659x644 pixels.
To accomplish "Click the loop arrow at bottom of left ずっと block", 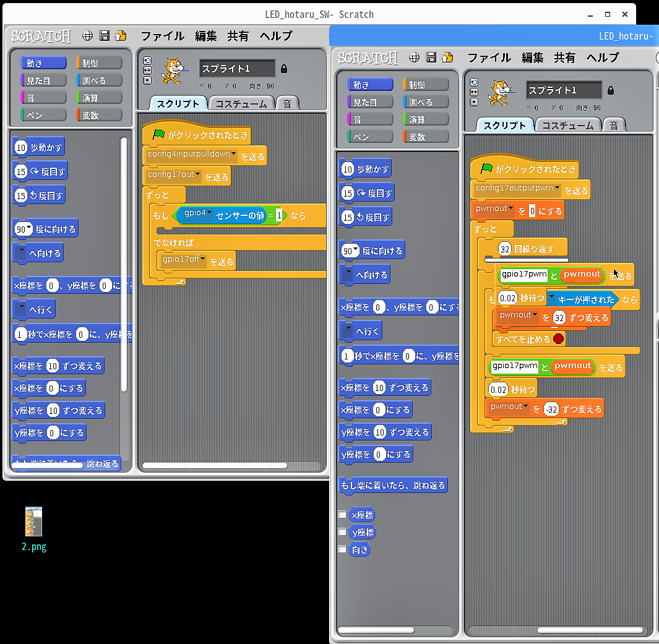I will (179, 282).
